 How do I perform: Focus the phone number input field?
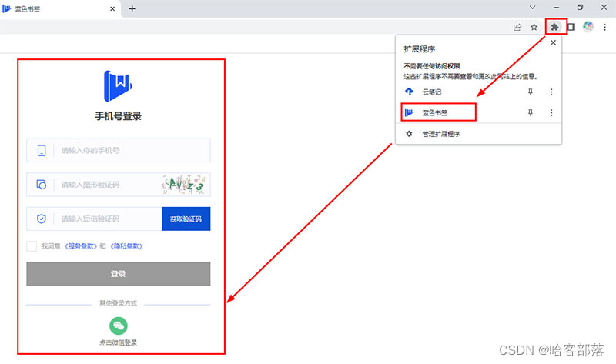pyautogui.click(x=119, y=150)
